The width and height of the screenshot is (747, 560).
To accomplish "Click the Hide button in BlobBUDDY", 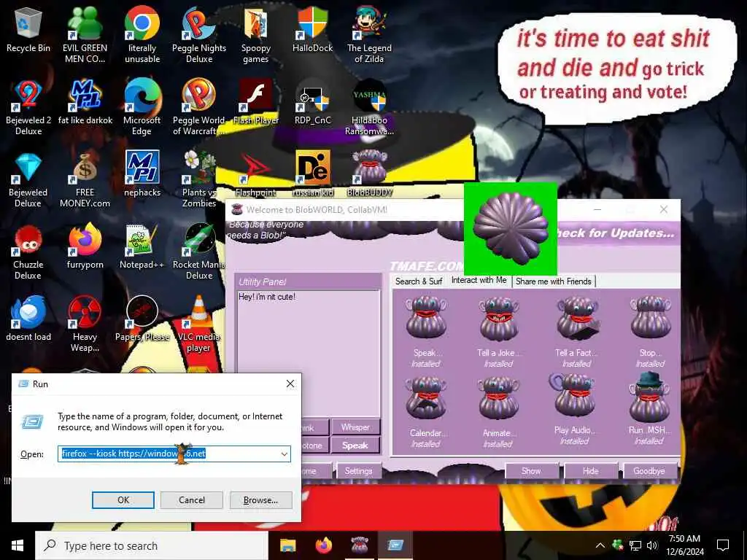I will [x=591, y=471].
